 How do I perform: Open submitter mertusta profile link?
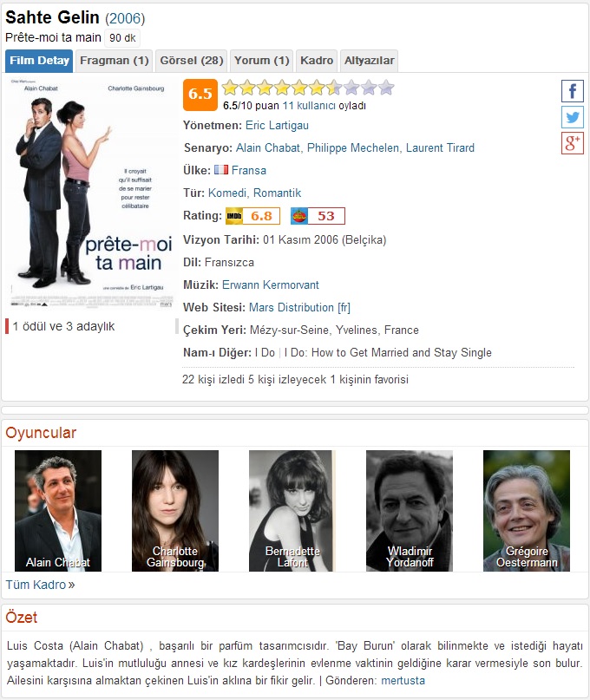(403, 681)
